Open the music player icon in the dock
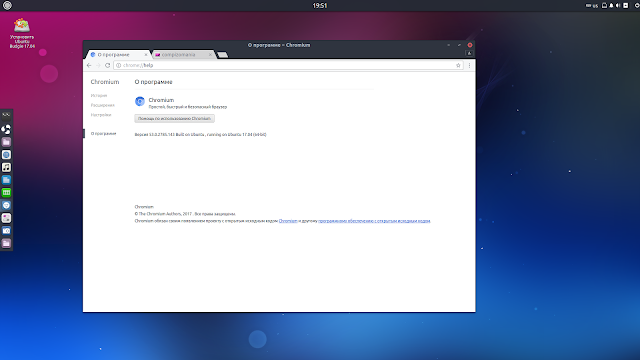 click(6, 167)
